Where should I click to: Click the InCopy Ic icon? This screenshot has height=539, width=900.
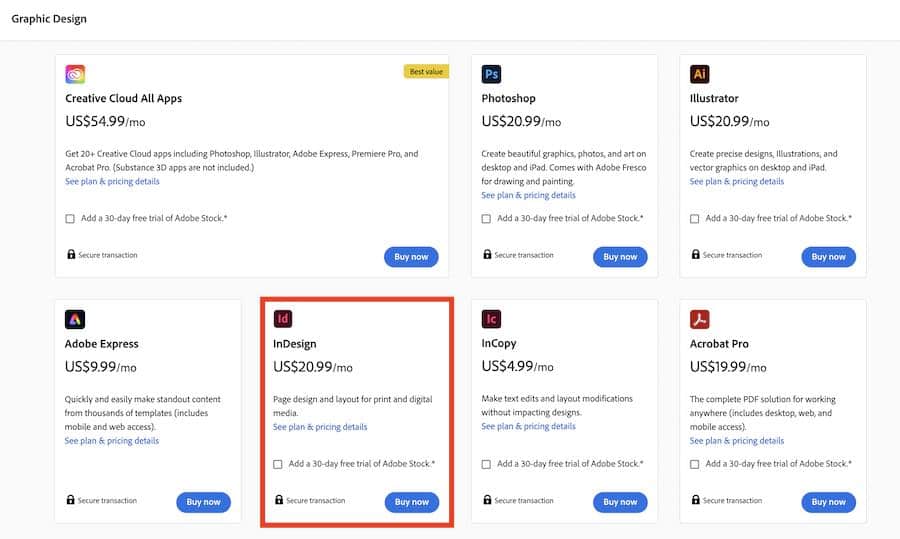coord(491,320)
